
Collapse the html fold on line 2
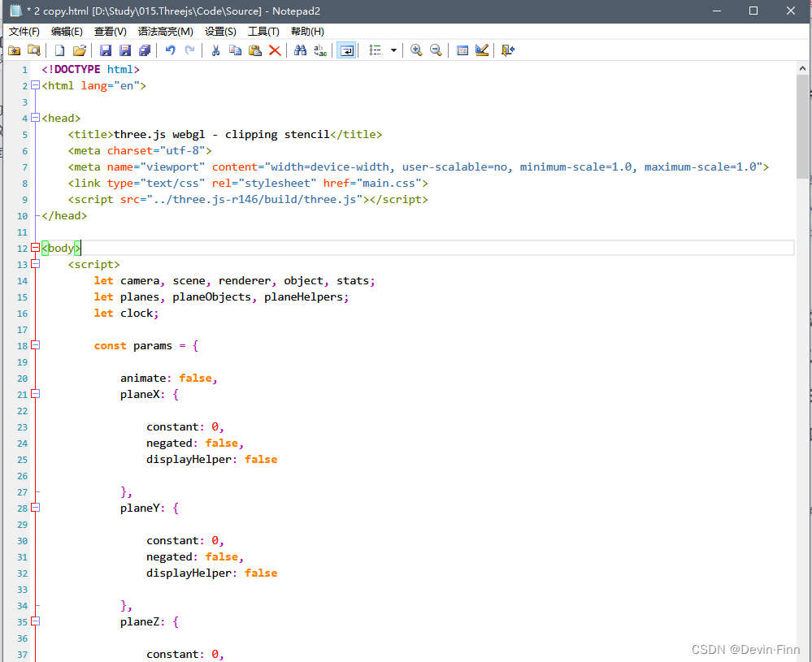pyautogui.click(x=35, y=85)
